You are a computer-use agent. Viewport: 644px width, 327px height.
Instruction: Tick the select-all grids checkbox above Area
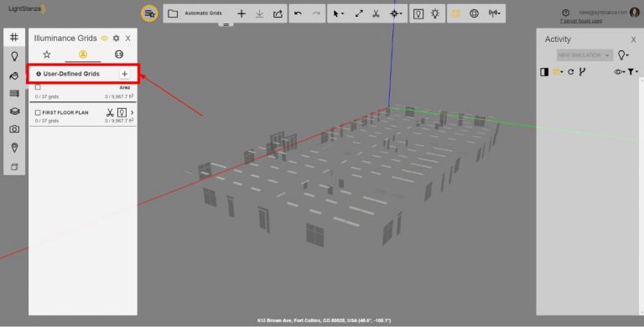pos(38,87)
